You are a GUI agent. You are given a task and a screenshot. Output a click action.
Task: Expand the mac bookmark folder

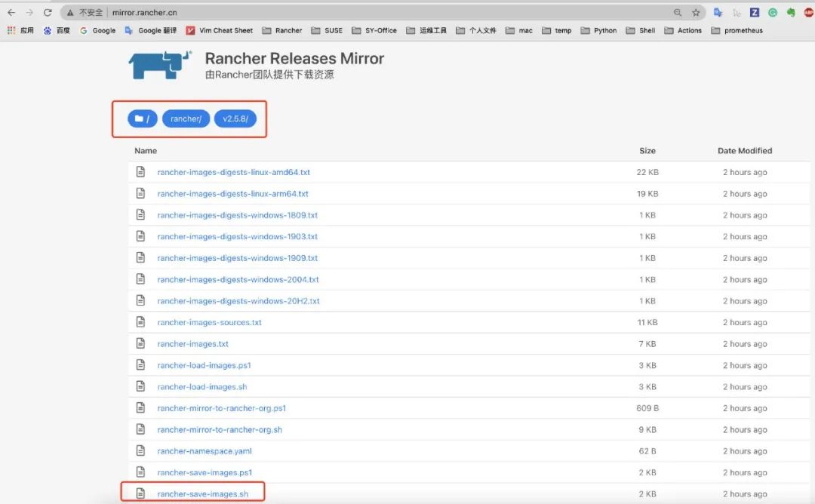[518, 31]
